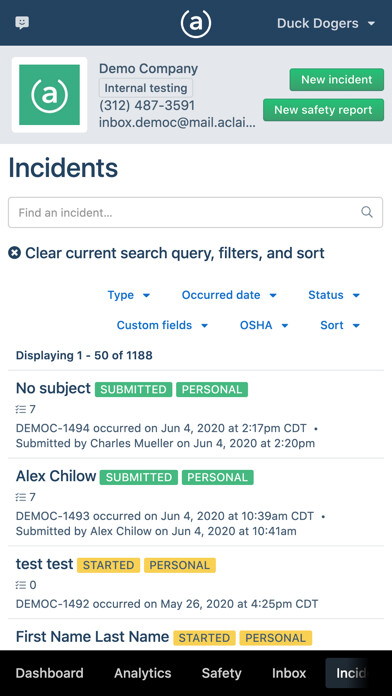Open the Custom fields filter
The width and height of the screenshot is (392, 696).
162,325
